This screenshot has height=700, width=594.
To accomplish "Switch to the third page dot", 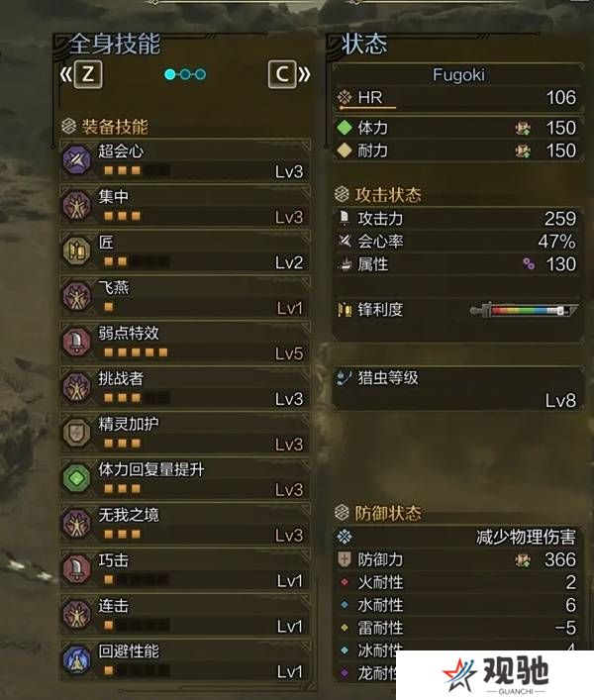I will coord(200,74).
